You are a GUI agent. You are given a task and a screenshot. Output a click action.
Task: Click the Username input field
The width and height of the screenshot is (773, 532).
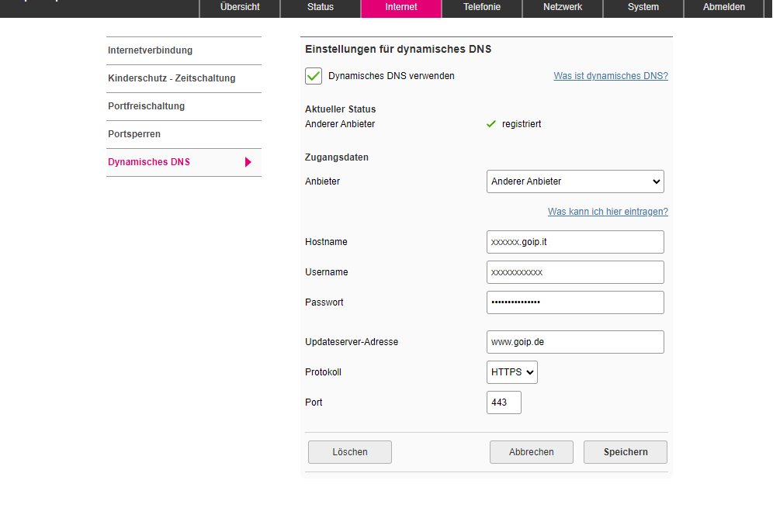pyautogui.click(x=575, y=272)
